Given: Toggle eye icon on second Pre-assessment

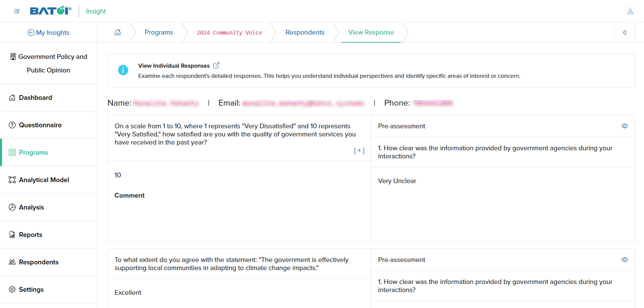Looking at the screenshot, I should point(625,260).
